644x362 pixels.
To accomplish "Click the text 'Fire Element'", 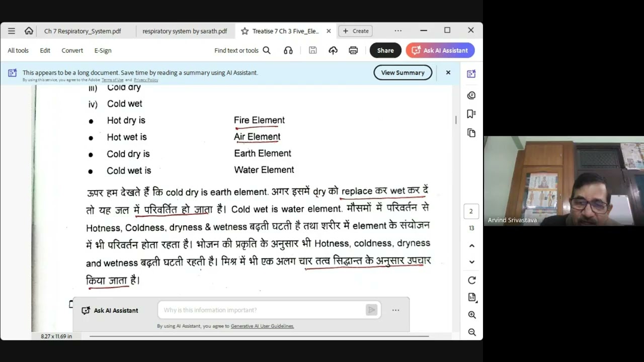I will pos(259,120).
